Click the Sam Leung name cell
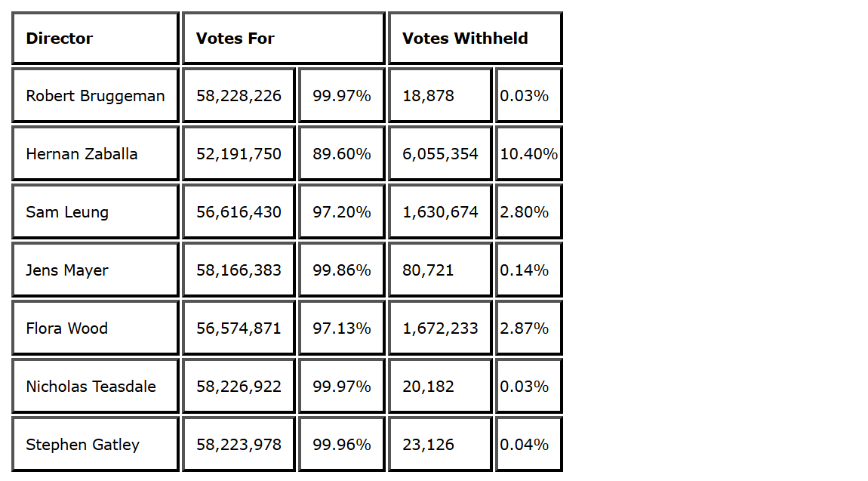 point(95,212)
